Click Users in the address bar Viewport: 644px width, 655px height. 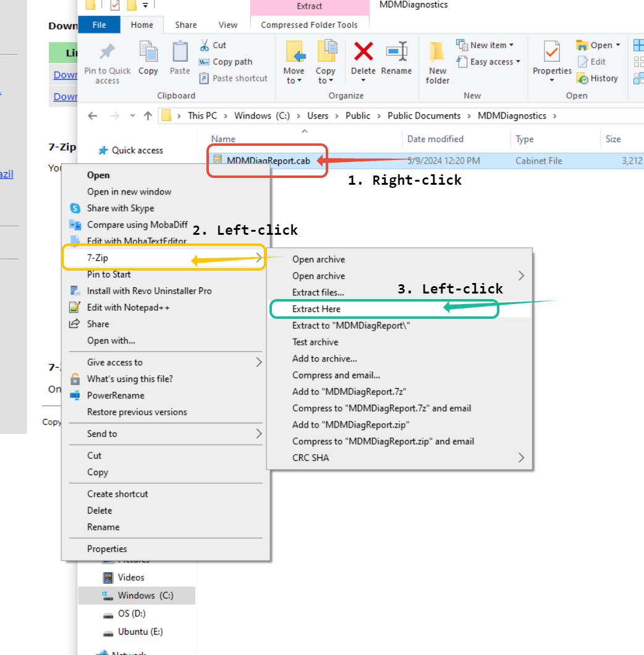(318, 116)
